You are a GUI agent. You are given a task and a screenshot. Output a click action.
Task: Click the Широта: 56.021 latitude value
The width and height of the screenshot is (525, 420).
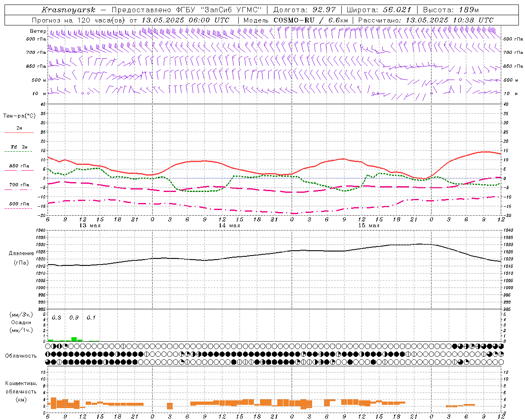[379, 10]
